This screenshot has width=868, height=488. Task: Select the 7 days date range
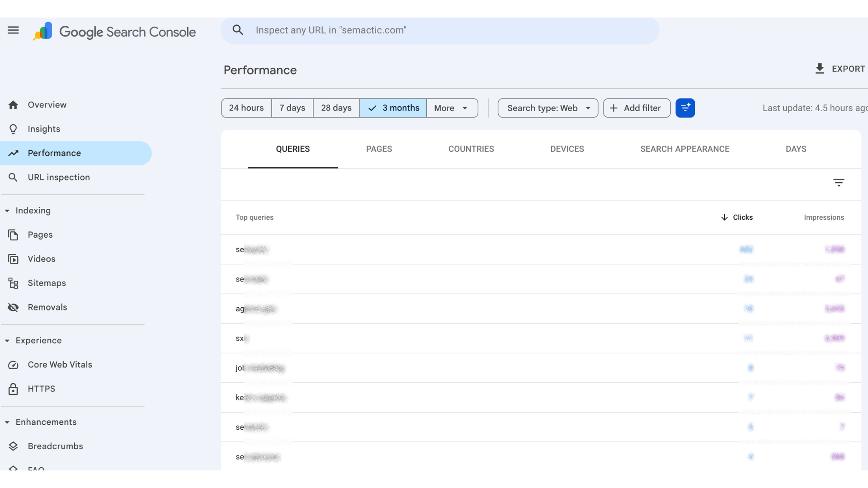click(292, 108)
